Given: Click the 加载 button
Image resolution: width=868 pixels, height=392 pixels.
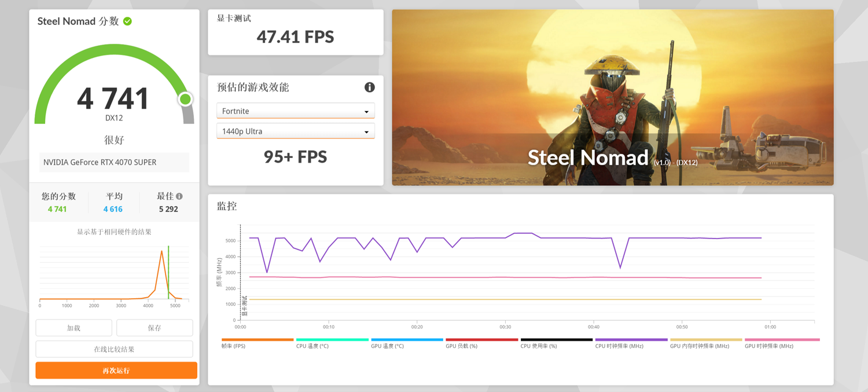Looking at the screenshot, I should 74,328.
